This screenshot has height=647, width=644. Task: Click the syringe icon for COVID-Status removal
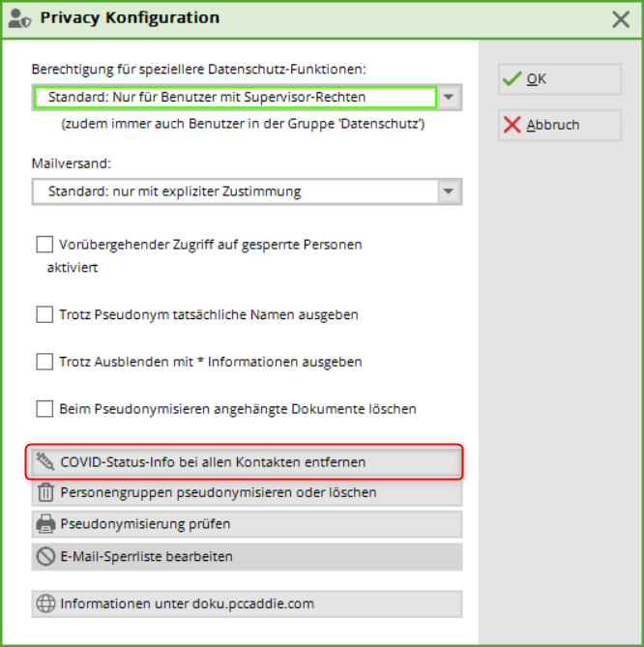44,462
